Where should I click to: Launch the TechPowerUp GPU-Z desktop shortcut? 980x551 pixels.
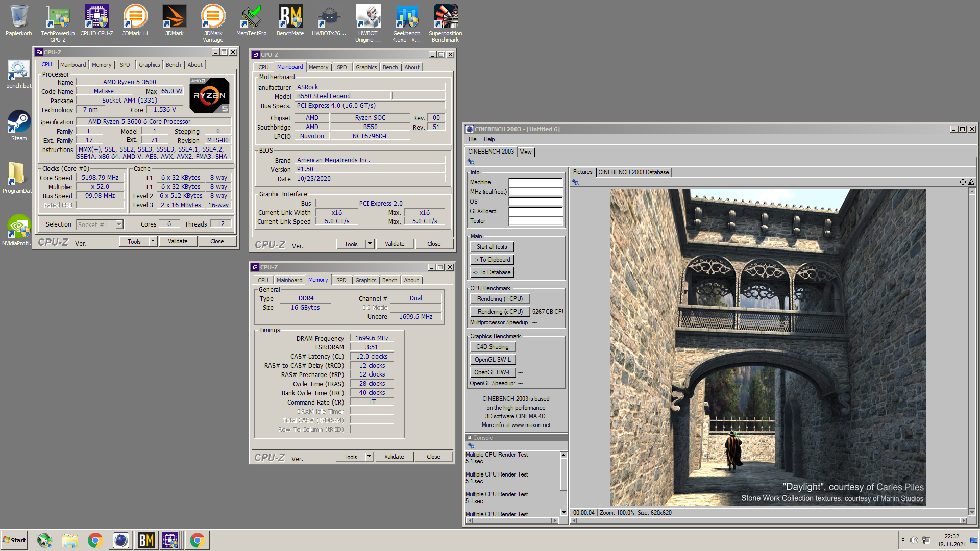tap(58, 23)
